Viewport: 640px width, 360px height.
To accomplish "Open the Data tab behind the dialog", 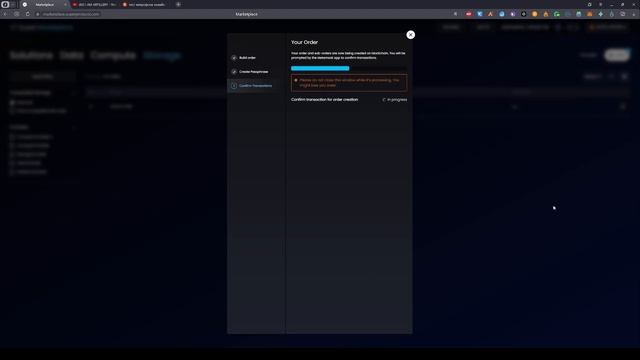I will [x=72, y=55].
